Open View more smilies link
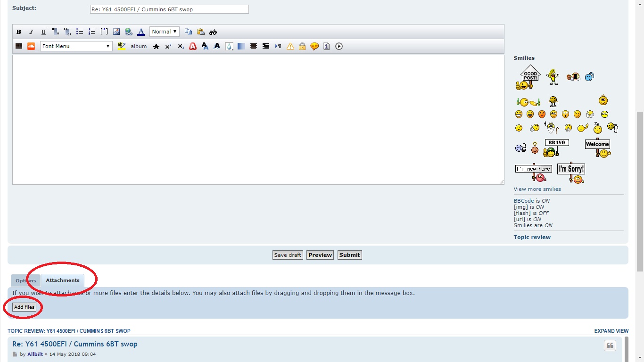The image size is (644, 362). coord(537,189)
